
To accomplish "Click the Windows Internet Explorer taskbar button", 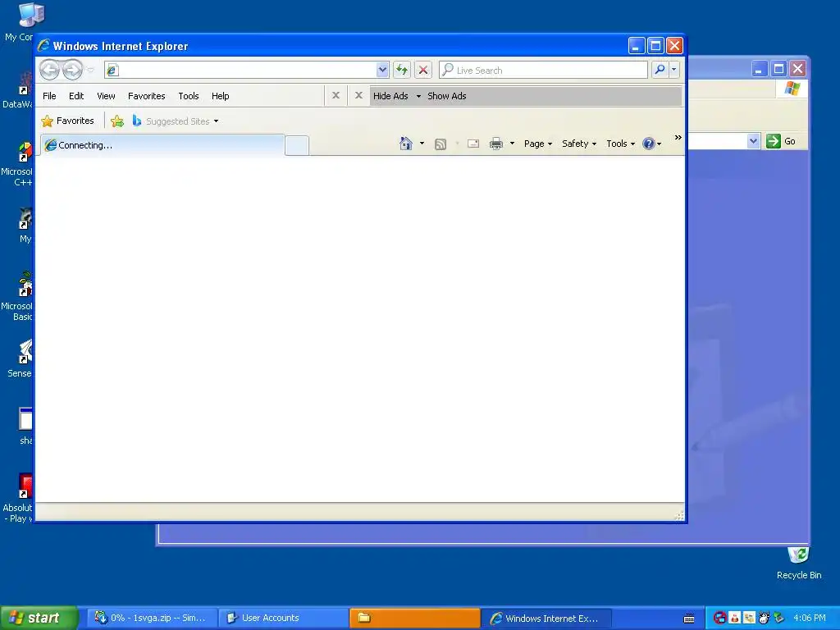I will click(546, 619).
